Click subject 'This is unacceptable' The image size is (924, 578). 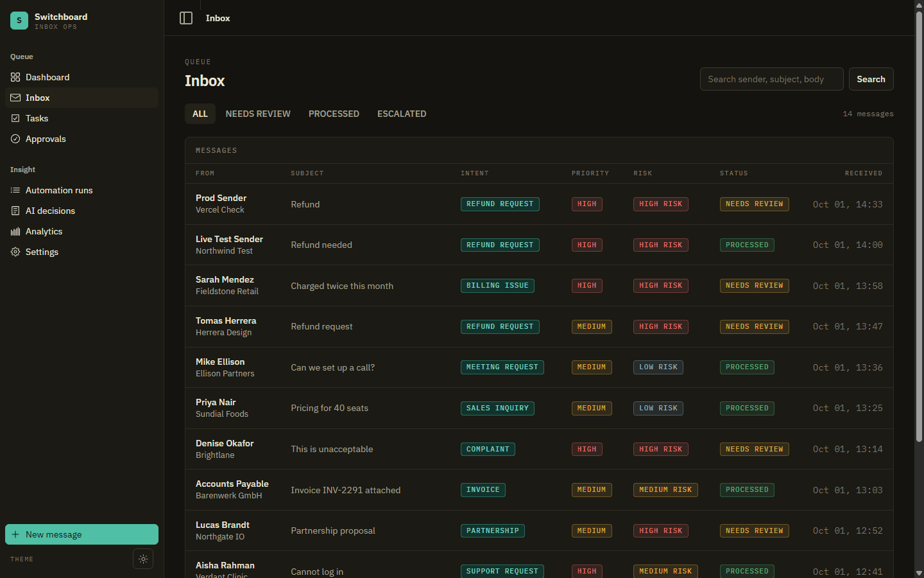pyautogui.click(x=332, y=449)
